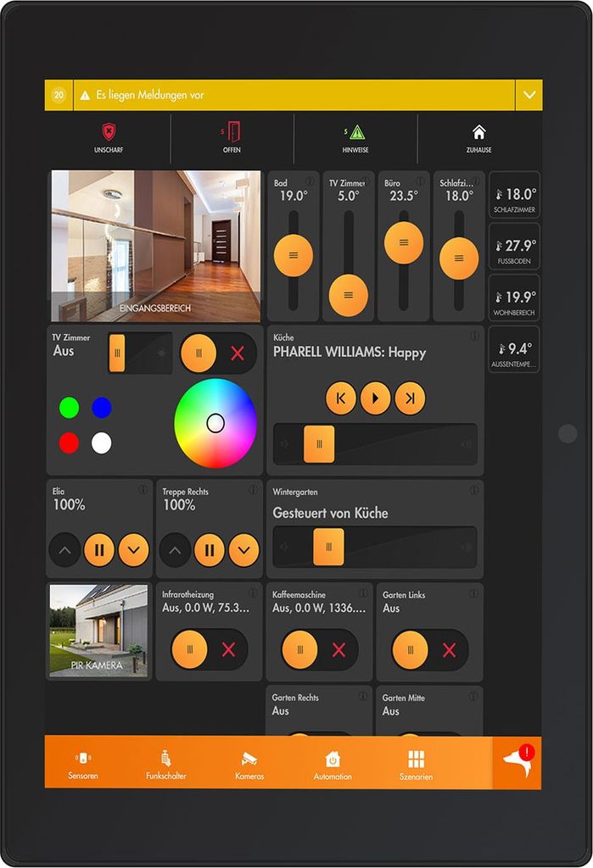Click the Offen door status icon
Image resolution: width=593 pixels, height=868 pixels.
coord(232,132)
